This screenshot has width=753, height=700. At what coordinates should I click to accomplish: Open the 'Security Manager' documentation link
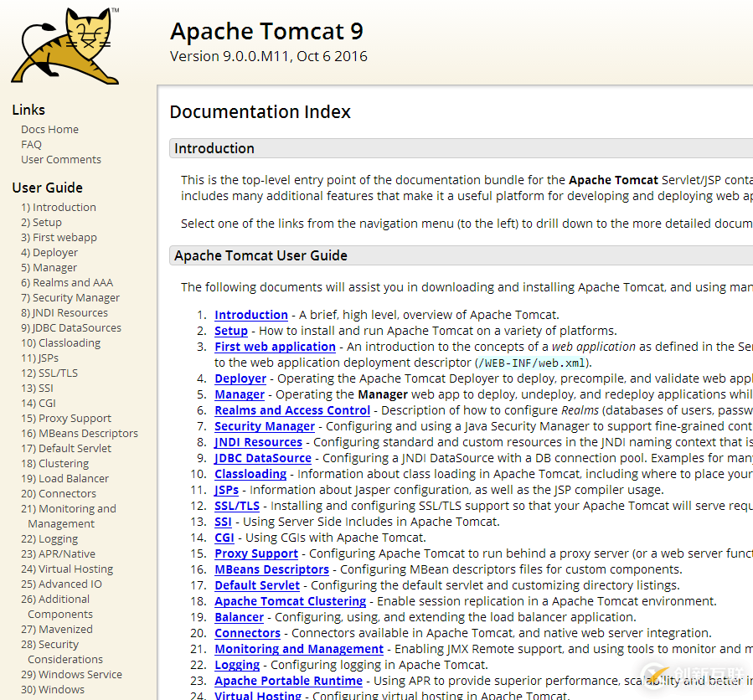(264, 426)
